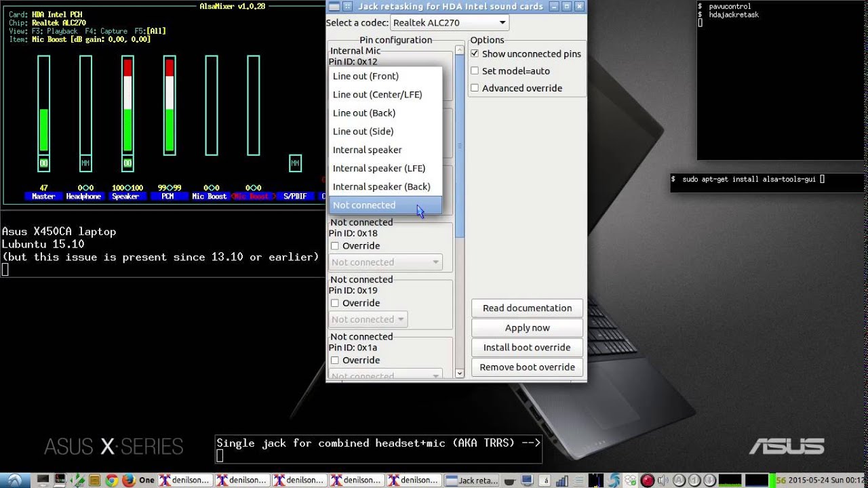Open the Pin 0x19 connection dropdown
Viewport: 868px width, 488px height.
click(367, 319)
